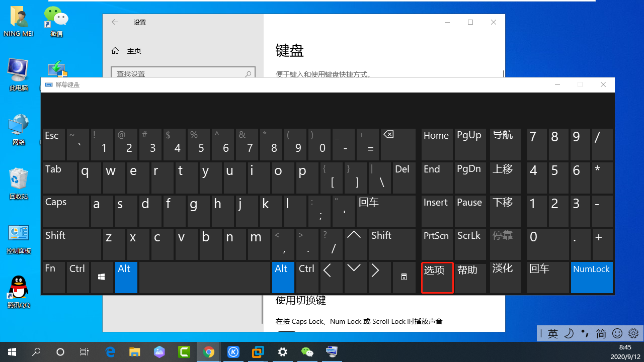Click the 英 language indicator in the tray
The width and height of the screenshot is (644, 362).
553,333
